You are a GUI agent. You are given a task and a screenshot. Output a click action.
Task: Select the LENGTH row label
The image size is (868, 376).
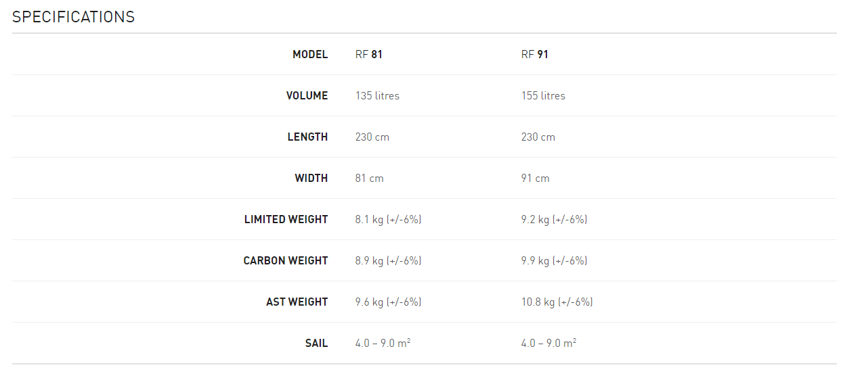click(307, 137)
